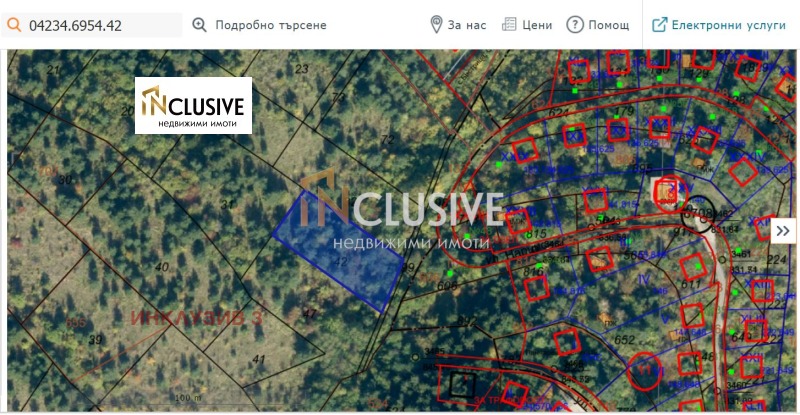Click the orange search magnifier icon

click(14, 25)
